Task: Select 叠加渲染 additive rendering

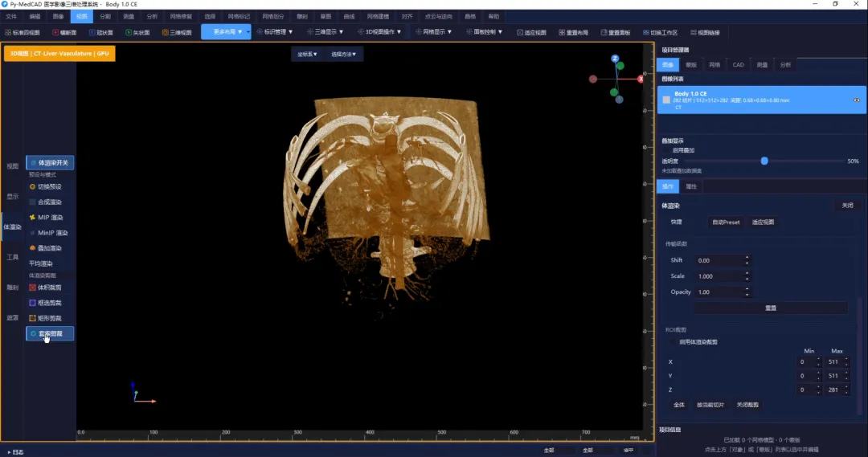Action: coord(50,248)
